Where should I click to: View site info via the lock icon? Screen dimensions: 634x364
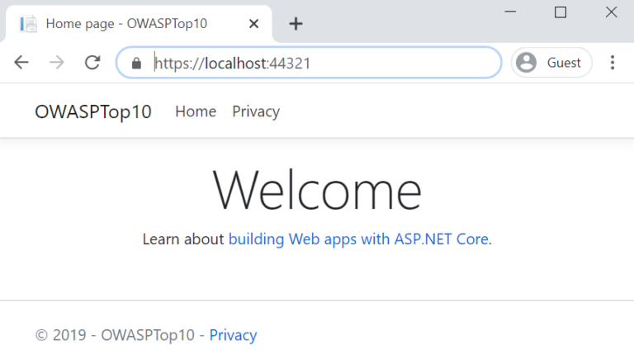(x=136, y=63)
